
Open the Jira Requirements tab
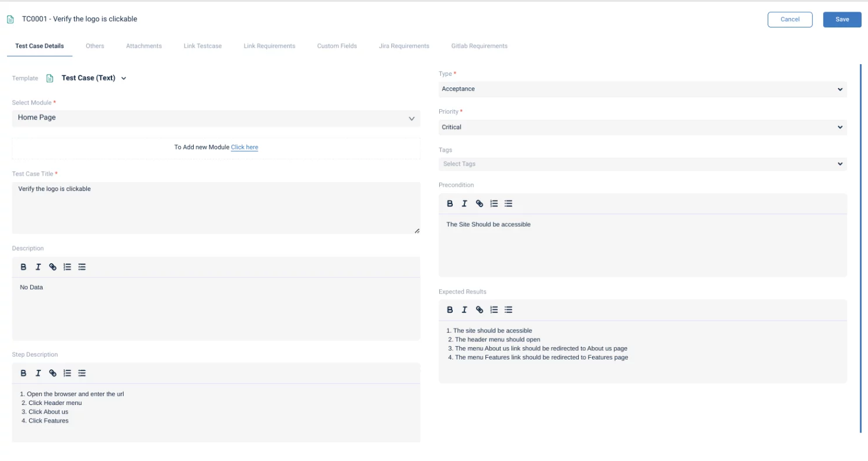404,46
